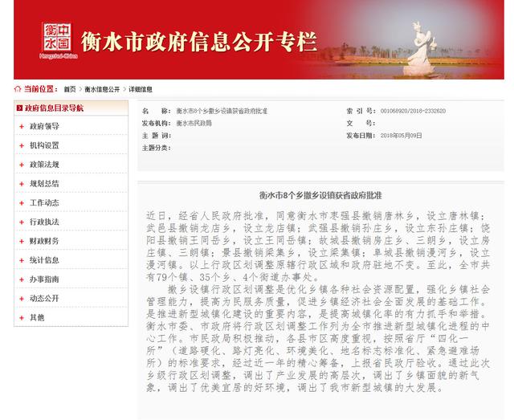
Task: Click 政府信息目录导航 sidebar heading
Action: pyautogui.click(x=54, y=108)
